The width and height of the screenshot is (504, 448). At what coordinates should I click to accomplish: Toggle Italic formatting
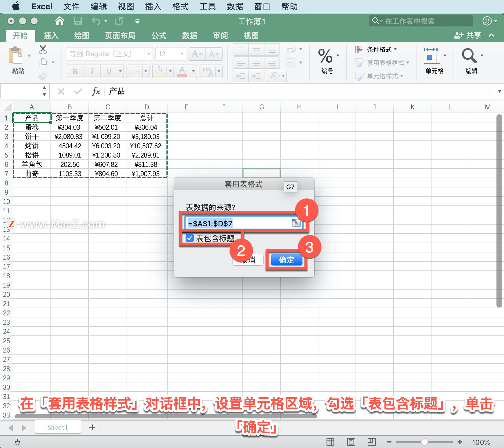click(x=92, y=71)
